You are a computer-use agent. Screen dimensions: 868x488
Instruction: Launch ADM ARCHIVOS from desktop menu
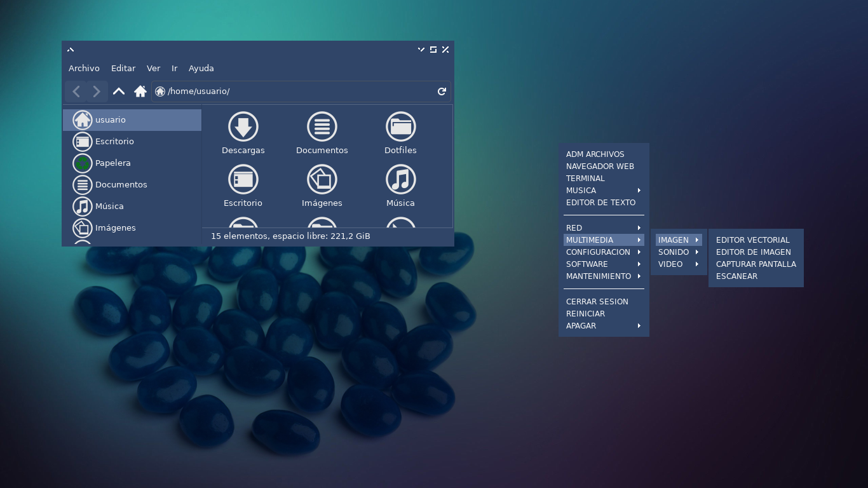point(604,154)
